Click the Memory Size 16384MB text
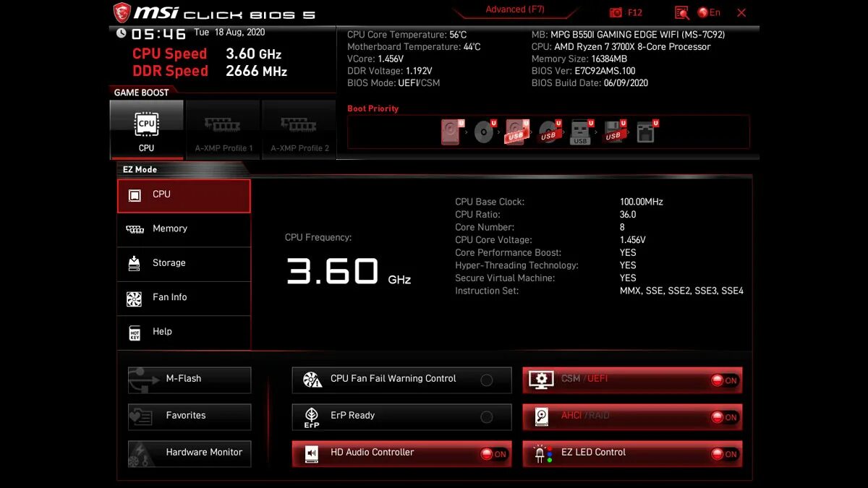Image resolution: width=868 pixels, height=488 pixels. (579, 59)
